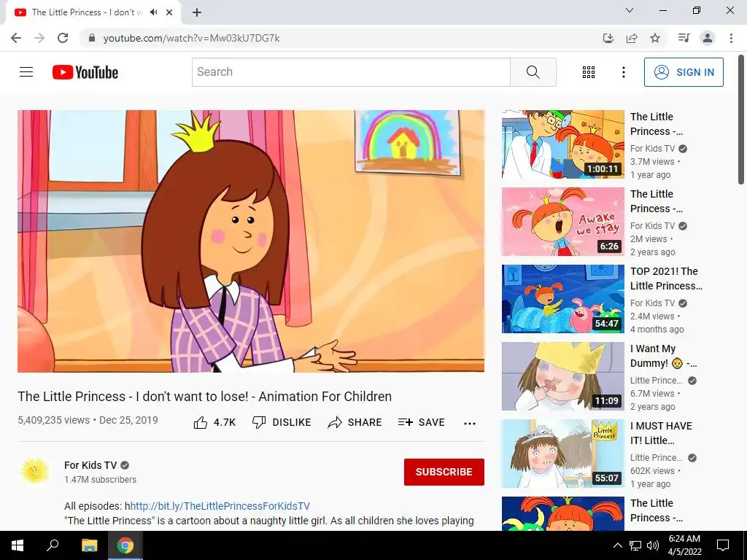
Task: Click the main video player
Action: 251,241
